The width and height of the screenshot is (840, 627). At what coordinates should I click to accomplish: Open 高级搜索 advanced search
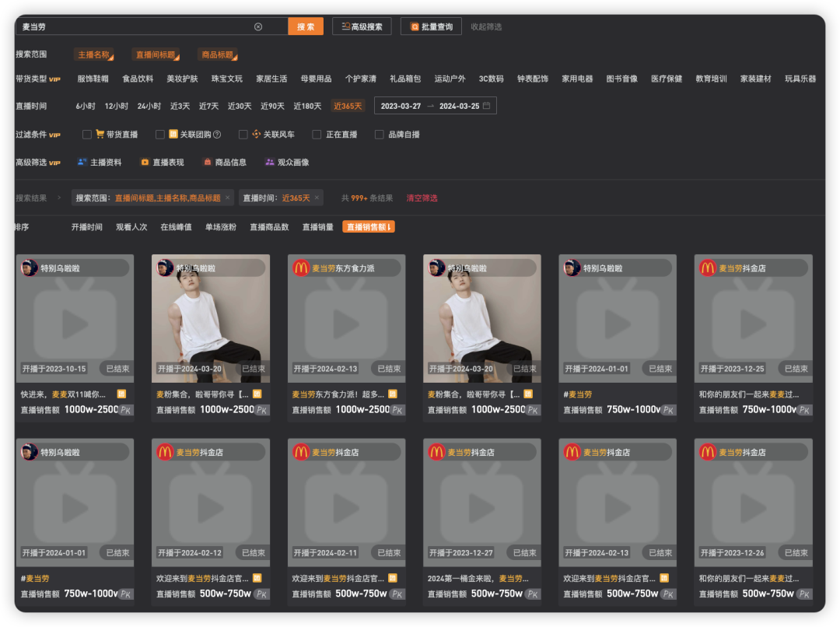362,26
